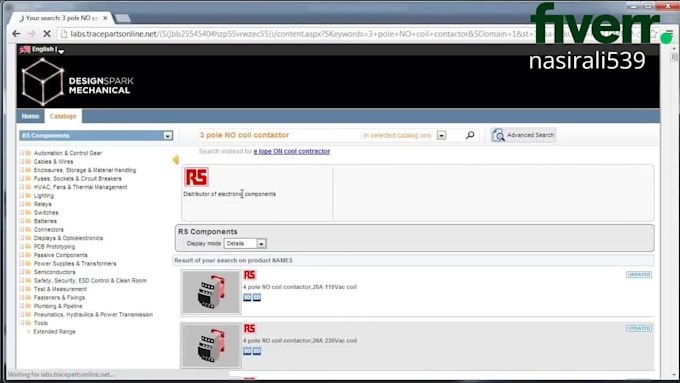Open the 4 pole 230Vac coil contactor link
This screenshot has width=680, height=383.
pos(300,340)
